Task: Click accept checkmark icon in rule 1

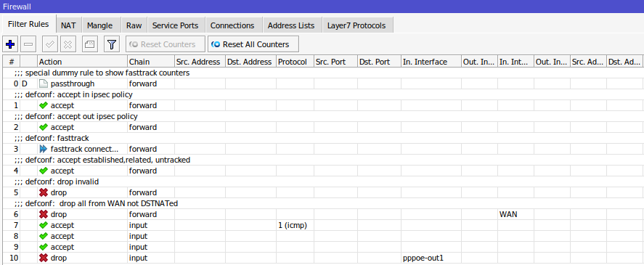Action: point(43,105)
